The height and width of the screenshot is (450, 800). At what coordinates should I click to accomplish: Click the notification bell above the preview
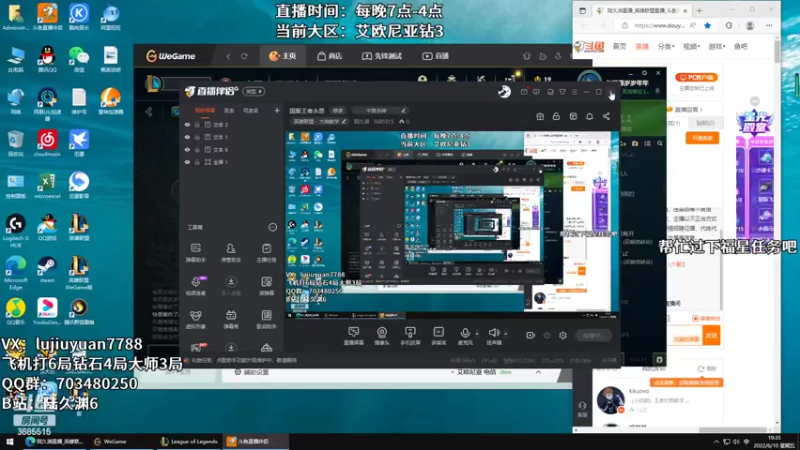pos(589,116)
